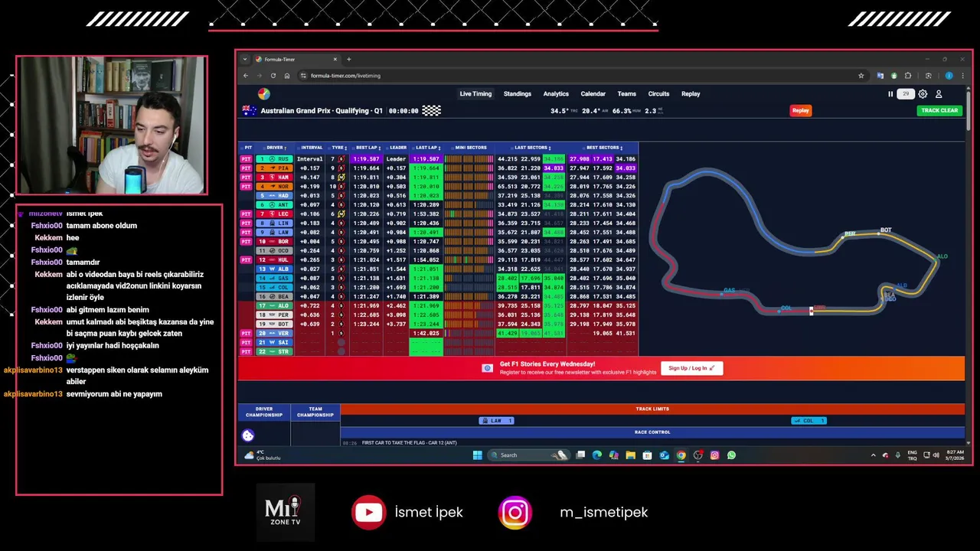This screenshot has height=551, width=980.
Task: Open Google Chrome from the taskbar
Action: pos(681,455)
